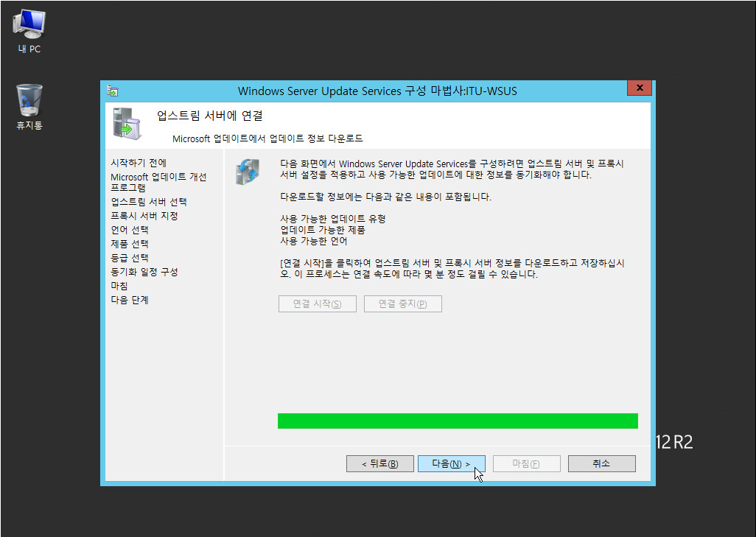
Task: Select the 시작하기 전에 wizard step
Action: [x=139, y=163]
